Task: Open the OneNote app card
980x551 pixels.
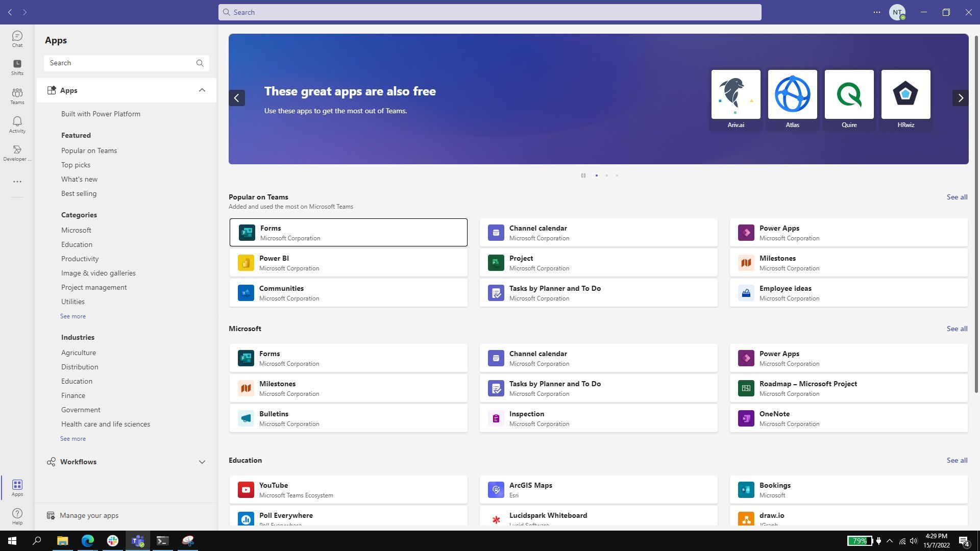Action: tap(849, 418)
